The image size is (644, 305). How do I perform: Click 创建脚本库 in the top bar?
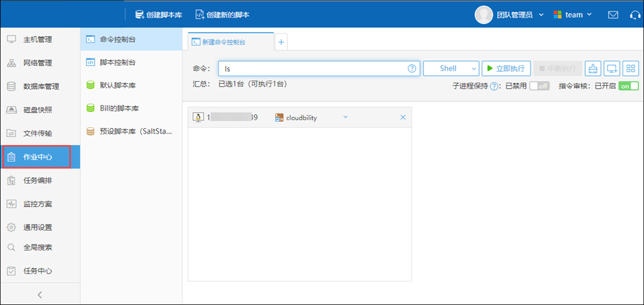click(x=158, y=14)
